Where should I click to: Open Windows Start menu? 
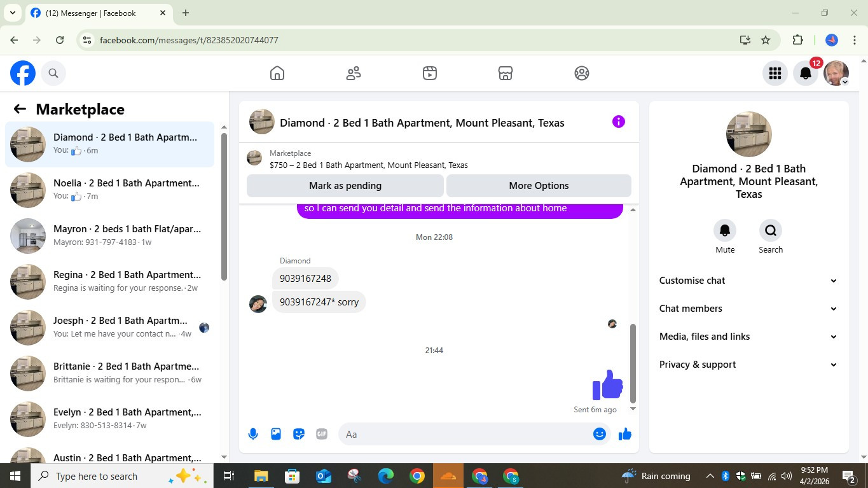click(15, 476)
